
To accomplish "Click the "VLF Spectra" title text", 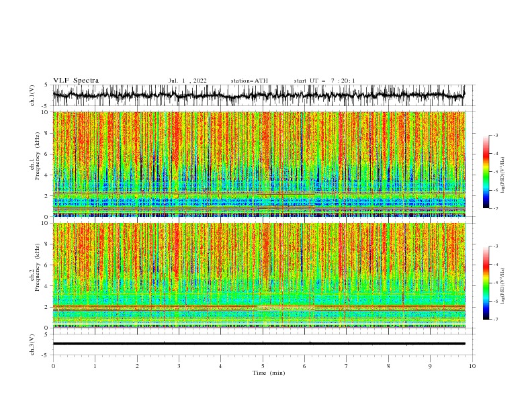I will [x=76, y=81].
